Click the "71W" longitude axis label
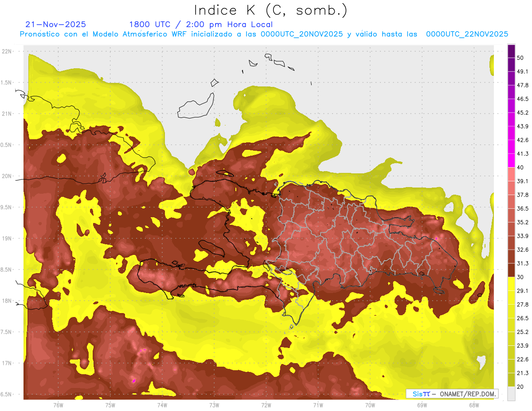The width and height of the screenshot is (532, 411). pos(318,405)
